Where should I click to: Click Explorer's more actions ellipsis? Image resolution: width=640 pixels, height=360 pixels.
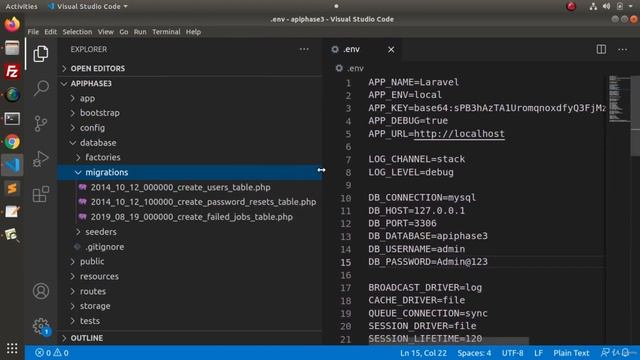(304, 49)
